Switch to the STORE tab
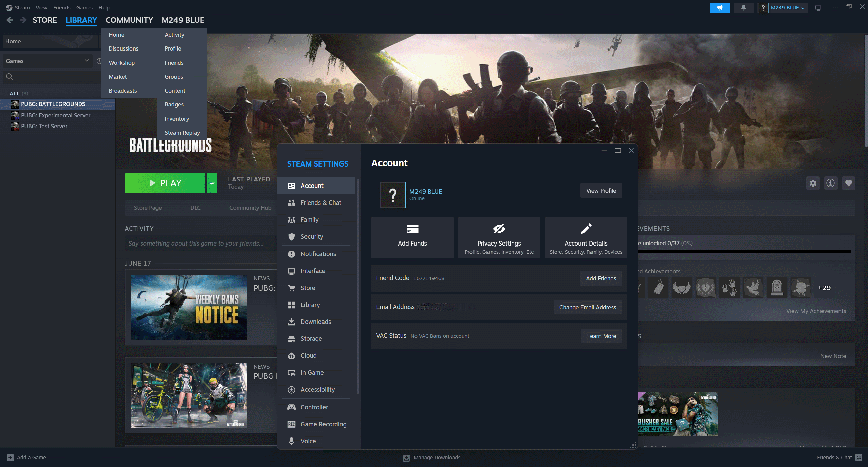Viewport: 868px width, 467px height. tap(45, 20)
